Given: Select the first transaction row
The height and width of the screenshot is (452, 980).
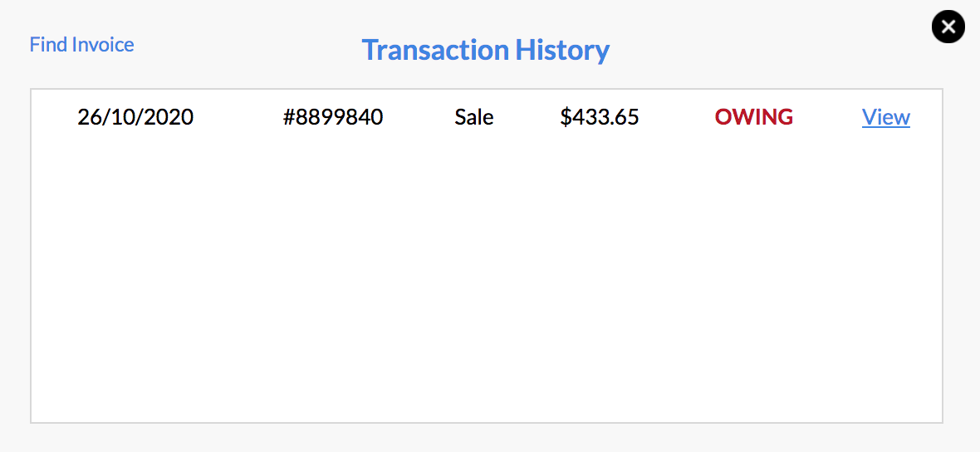Looking at the screenshot, I should (x=486, y=117).
